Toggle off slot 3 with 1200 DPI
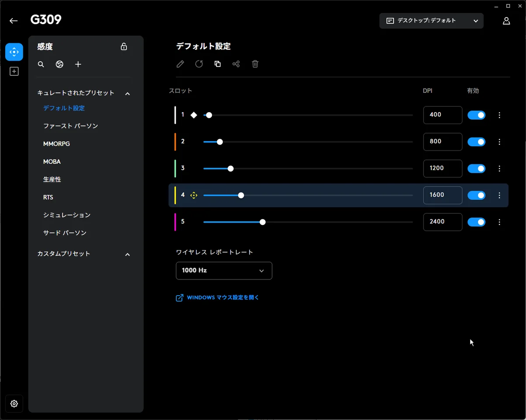The image size is (526, 420). [476, 169]
